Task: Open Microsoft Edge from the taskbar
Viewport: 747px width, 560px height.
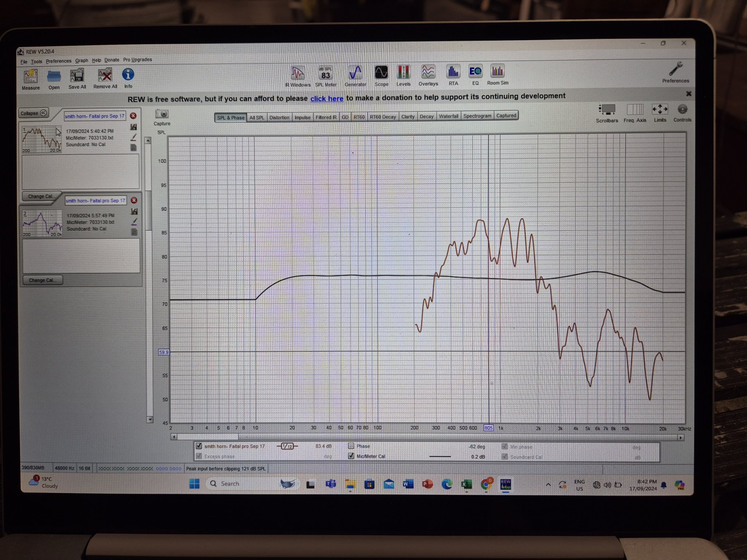Action: click(x=447, y=484)
